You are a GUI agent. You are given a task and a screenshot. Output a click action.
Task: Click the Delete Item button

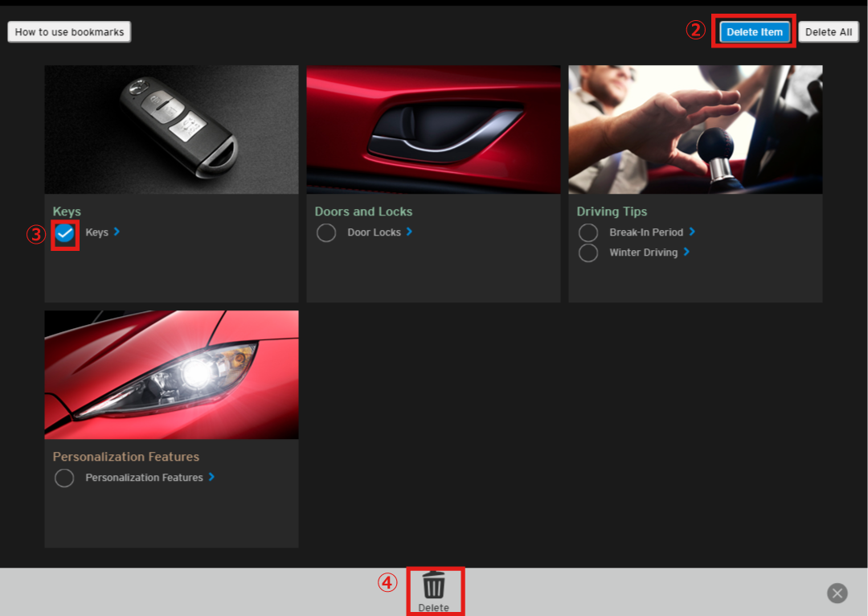pos(754,32)
